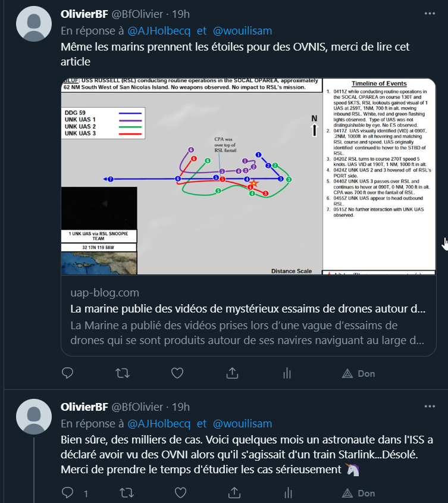448x503 pixels.
Task: Open @wouilisam mention in second tweet
Action: pos(242,423)
